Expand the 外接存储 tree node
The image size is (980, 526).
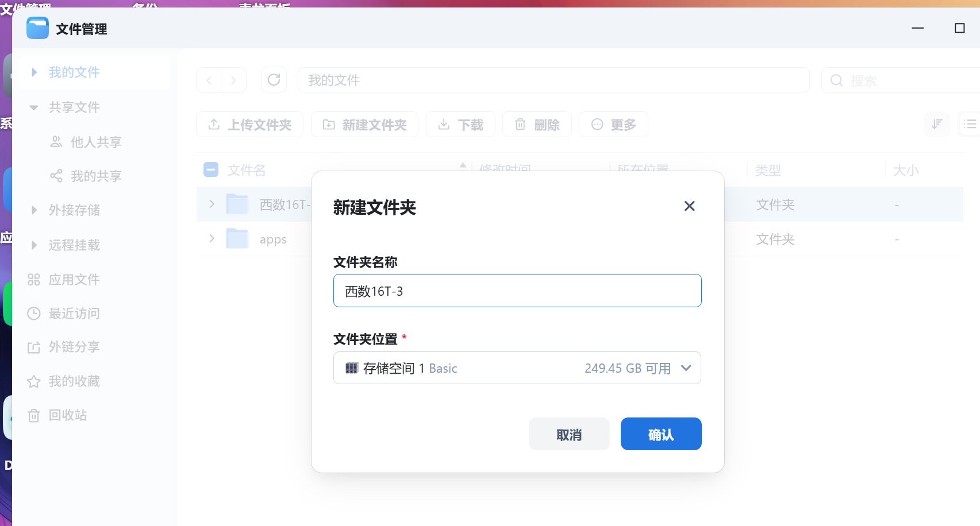pyautogui.click(x=34, y=210)
